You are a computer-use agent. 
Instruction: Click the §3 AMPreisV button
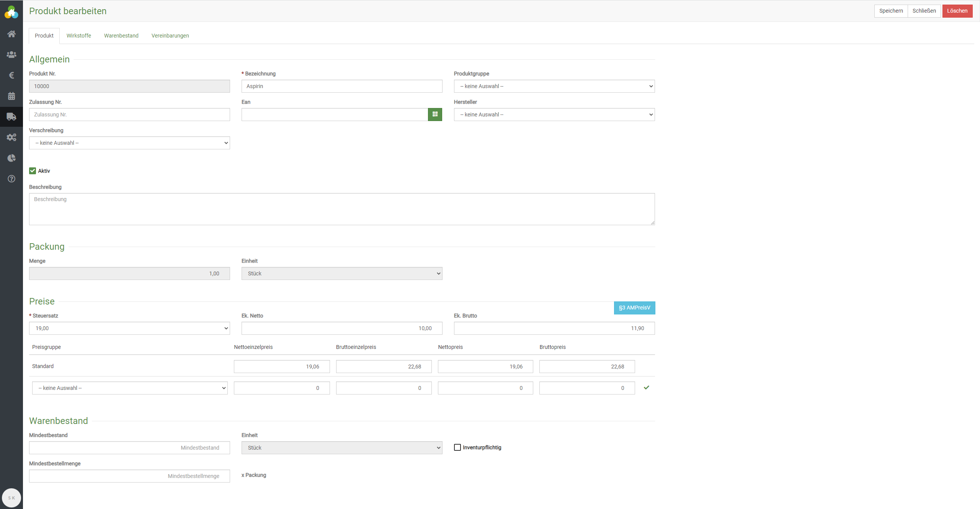click(x=634, y=308)
